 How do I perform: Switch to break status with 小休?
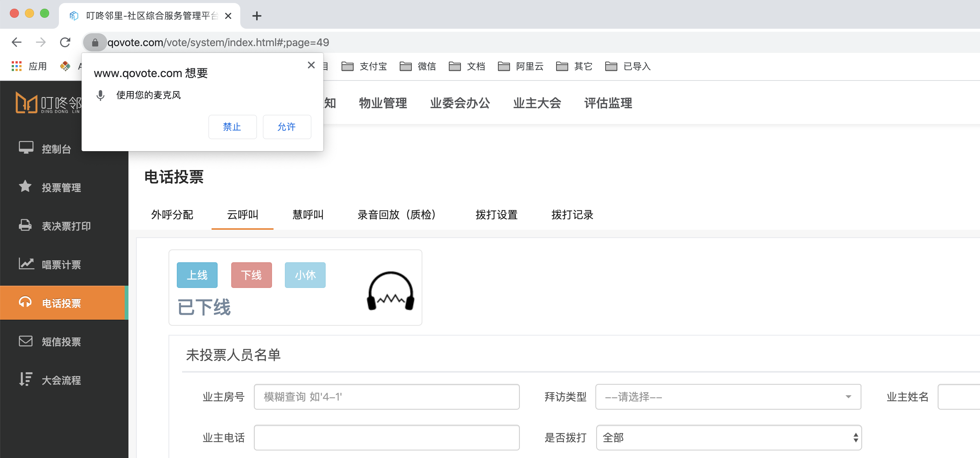click(x=305, y=275)
